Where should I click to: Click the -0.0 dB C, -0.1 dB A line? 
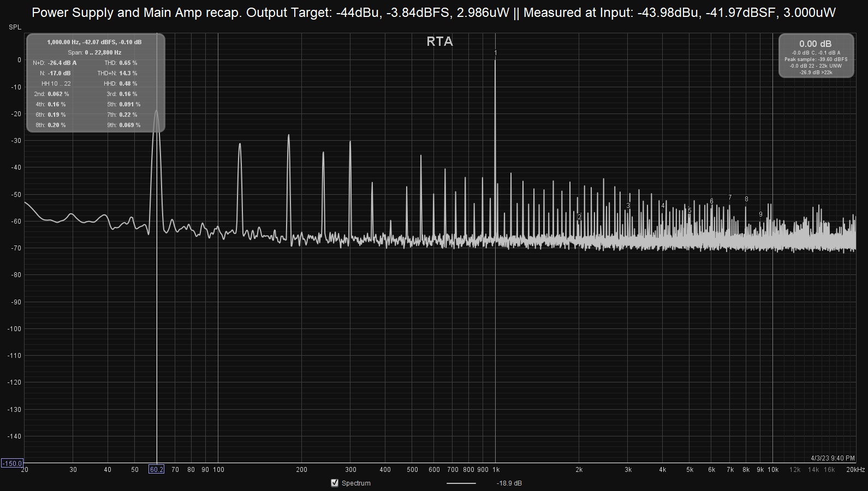(x=816, y=53)
